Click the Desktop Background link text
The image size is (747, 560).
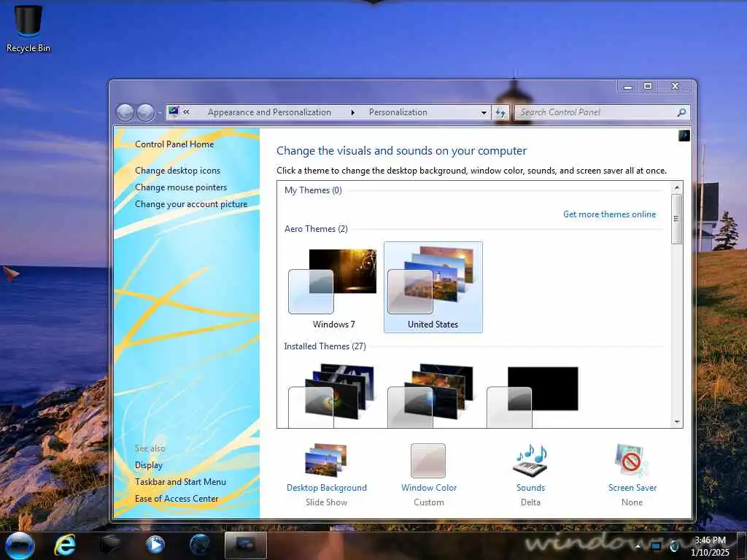click(x=327, y=488)
